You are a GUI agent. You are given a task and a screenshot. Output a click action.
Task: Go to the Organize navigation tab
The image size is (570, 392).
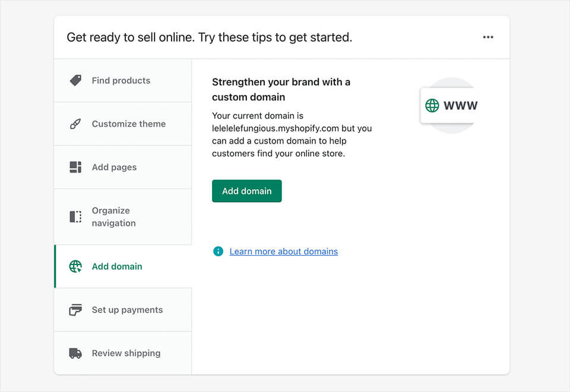tap(114, 216)
